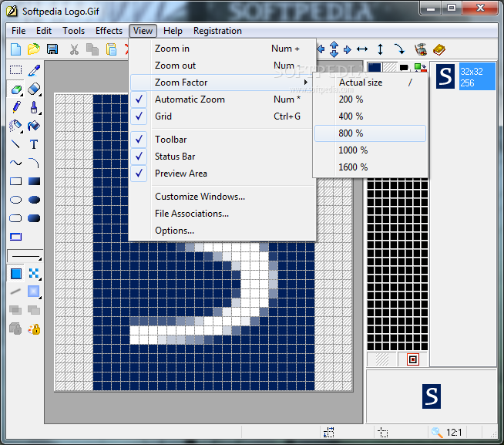This screenshot has width=504, height=445.
Task: Pick the eyedropper color picker tool
Action: point(34,70)
